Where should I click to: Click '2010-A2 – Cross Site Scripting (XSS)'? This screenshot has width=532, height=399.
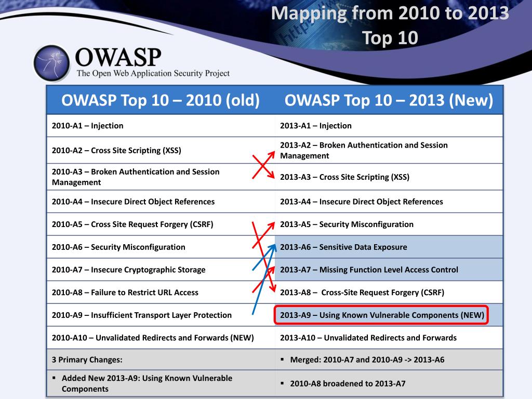(x=116, y=150)
